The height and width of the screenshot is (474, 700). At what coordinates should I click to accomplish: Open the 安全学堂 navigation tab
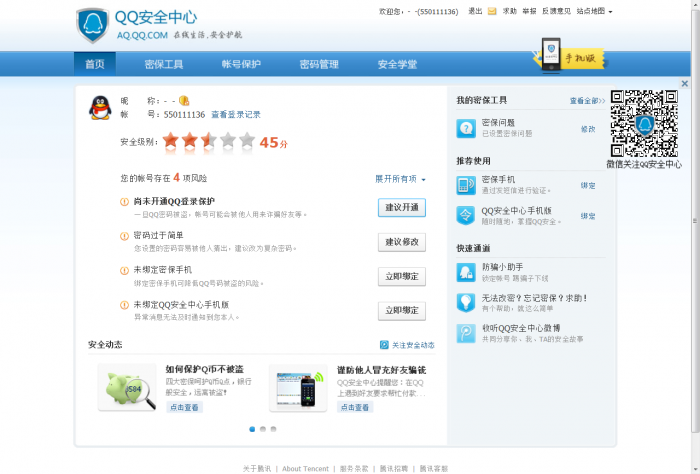click(397, 64)
